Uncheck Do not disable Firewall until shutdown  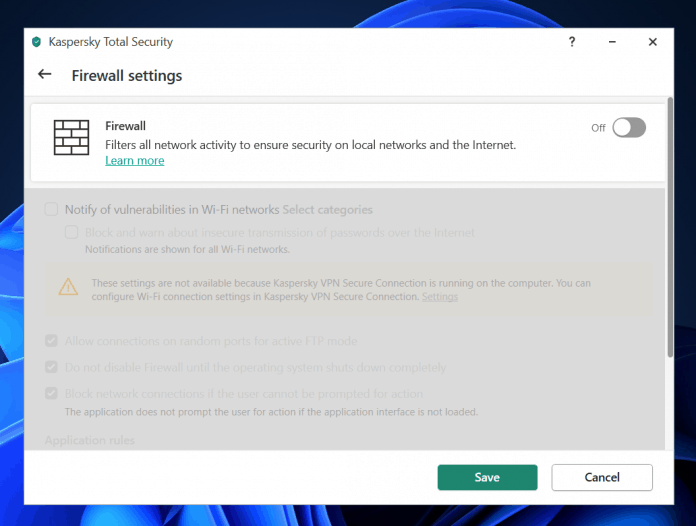51,367
